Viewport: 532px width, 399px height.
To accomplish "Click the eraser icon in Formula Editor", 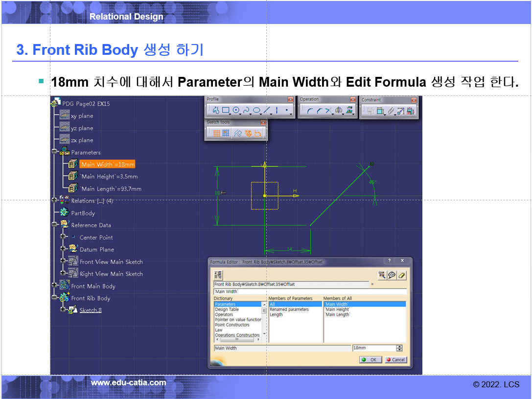I will pos(402,275).
